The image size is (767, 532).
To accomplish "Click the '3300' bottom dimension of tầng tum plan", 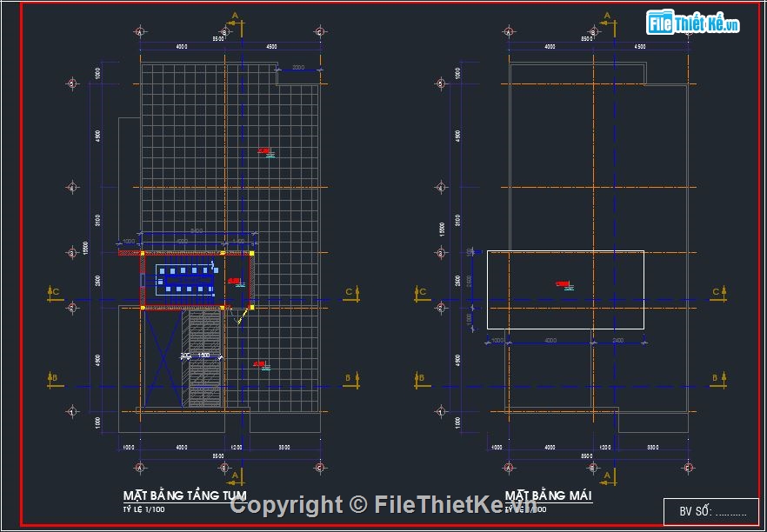I will [x=284, y=447].
